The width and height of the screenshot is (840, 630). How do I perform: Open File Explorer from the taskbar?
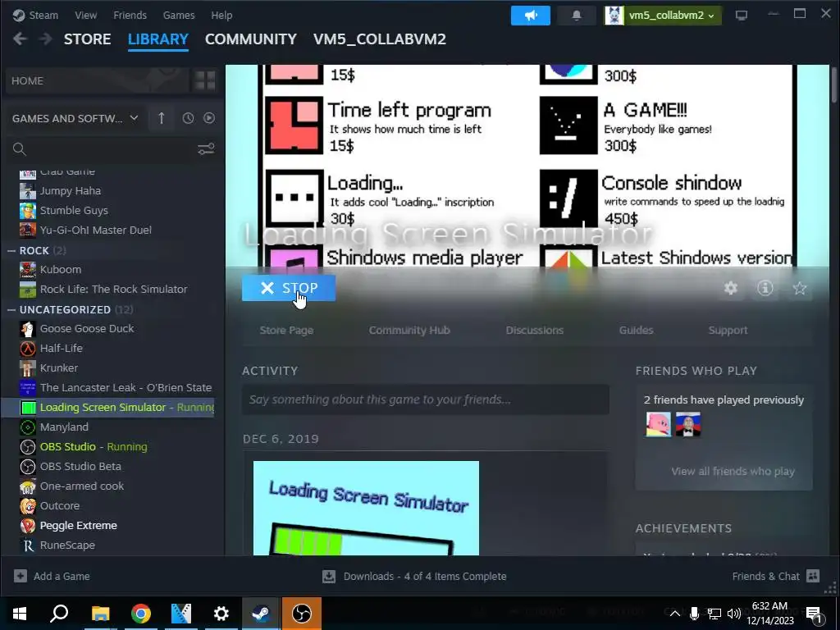(x=100, y=614)
